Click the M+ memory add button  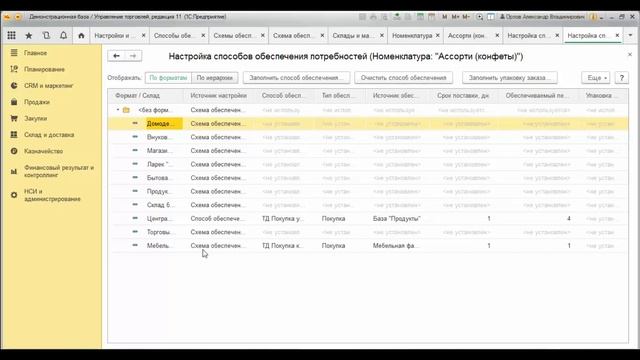[455, 17]
